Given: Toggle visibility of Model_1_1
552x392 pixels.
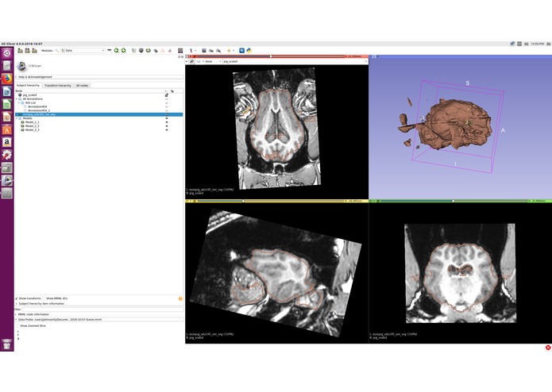Looking at the screenshot, I should click(167, 122).
